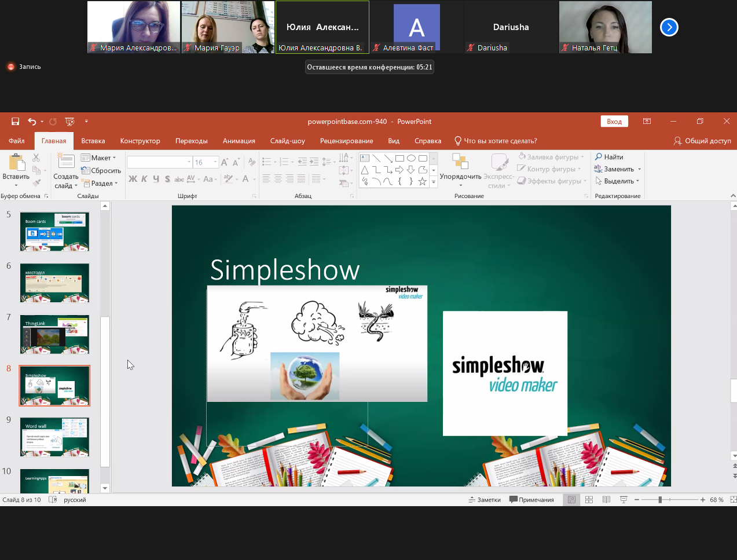The height and width of the screenshot is (560, 737).
Task: Switch to Normal view icon in status bar
Action: click(571, 500)
